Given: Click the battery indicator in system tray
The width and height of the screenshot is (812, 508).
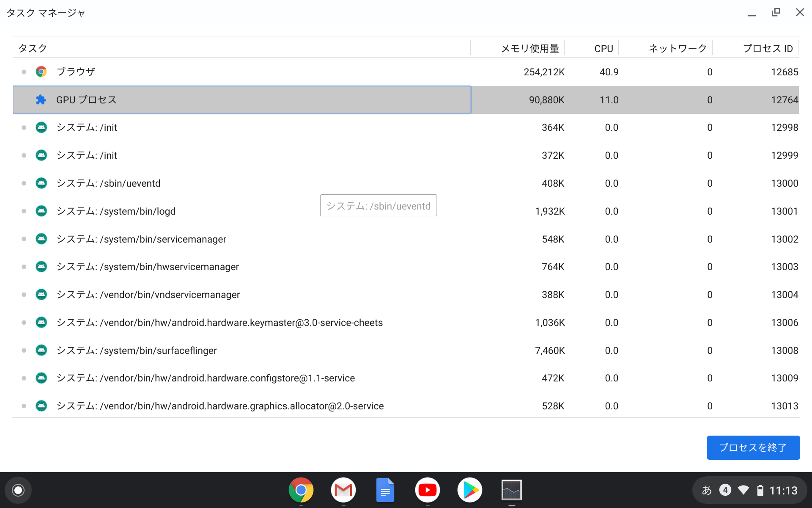Looking at the screenshot, I should click(760, 490).
